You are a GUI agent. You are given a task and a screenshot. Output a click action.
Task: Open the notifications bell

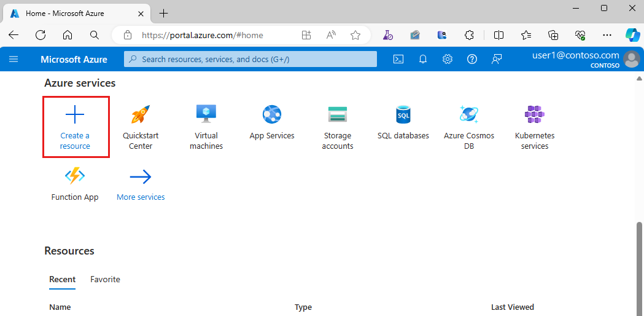click(422, 59)
